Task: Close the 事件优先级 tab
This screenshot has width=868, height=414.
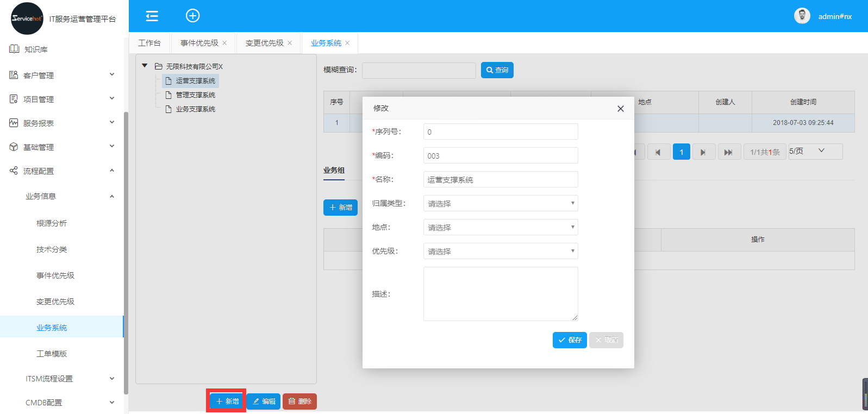Action: click(224, 43)
